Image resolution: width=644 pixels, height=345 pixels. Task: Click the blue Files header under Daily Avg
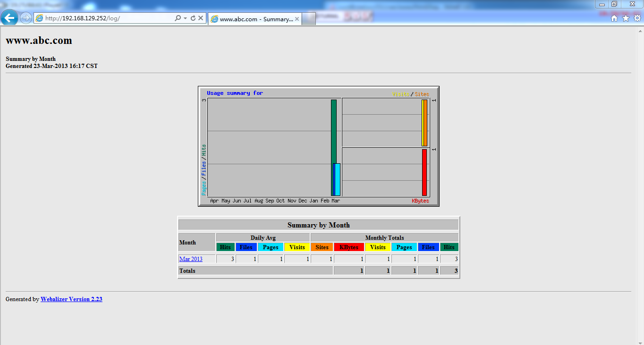[246, 247]
